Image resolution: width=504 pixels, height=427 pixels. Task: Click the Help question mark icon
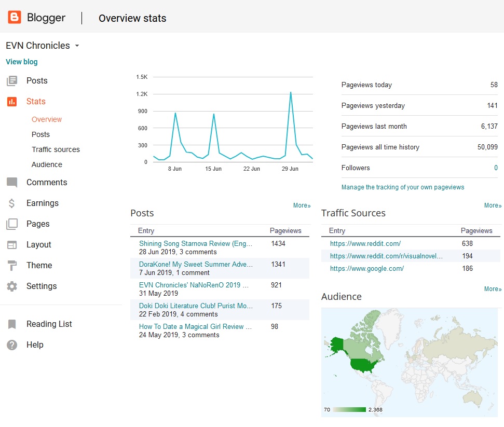(x=11, y=345)
